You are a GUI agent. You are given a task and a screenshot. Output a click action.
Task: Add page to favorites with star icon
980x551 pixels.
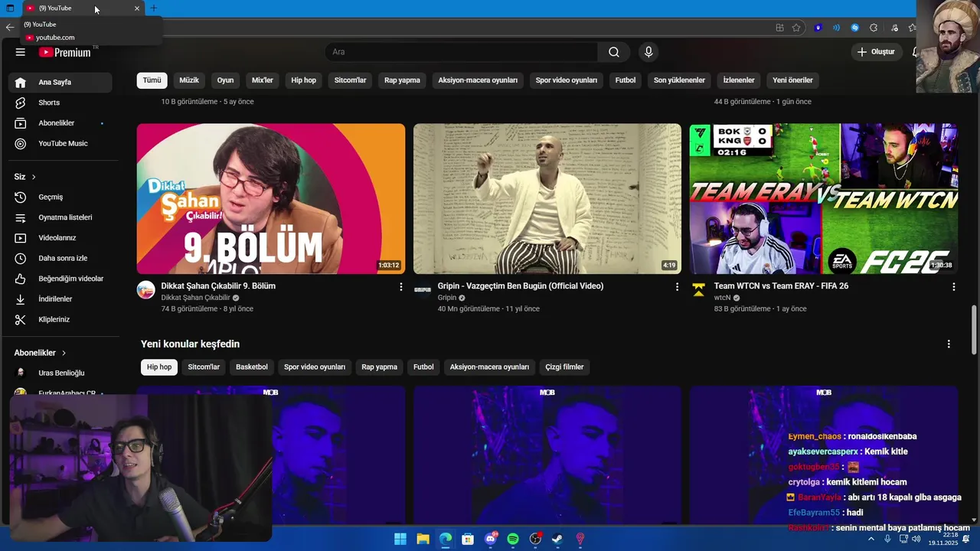tap(796, 28)
